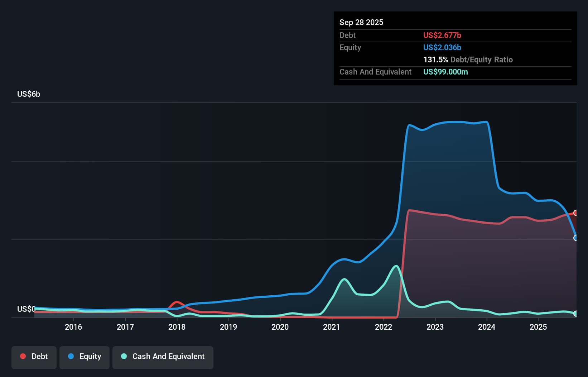Screen dimensions: 588x377
Task: Click the US$2.677b debt value
Action: [x=442, y=35]
